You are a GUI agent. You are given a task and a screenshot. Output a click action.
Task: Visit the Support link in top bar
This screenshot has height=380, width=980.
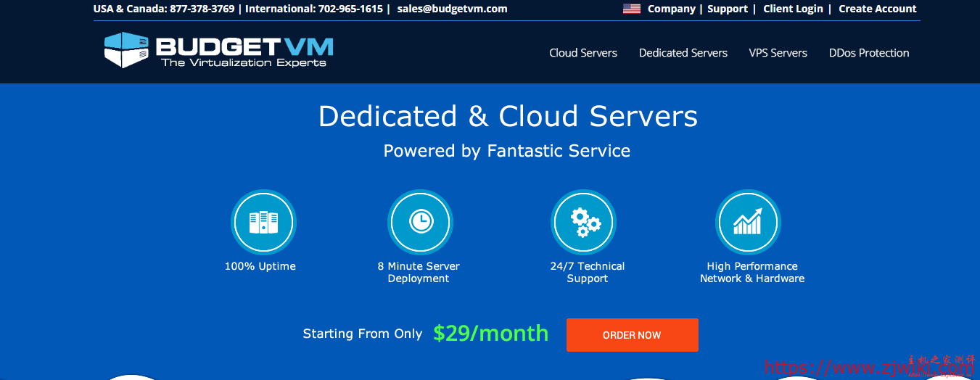pos(727,9)
